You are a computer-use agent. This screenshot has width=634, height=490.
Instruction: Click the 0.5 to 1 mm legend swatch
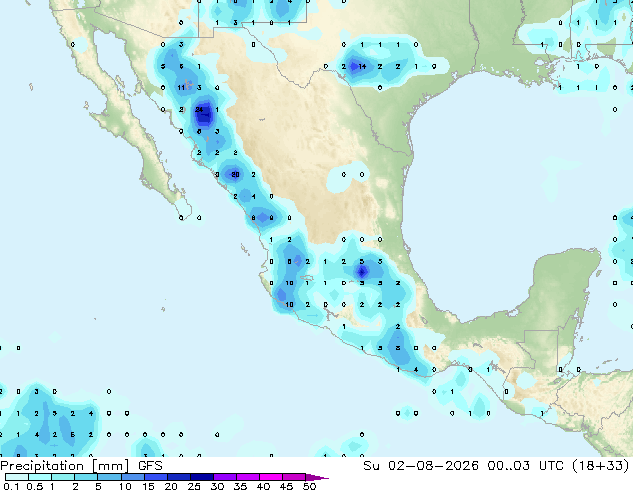pos(40,477)
